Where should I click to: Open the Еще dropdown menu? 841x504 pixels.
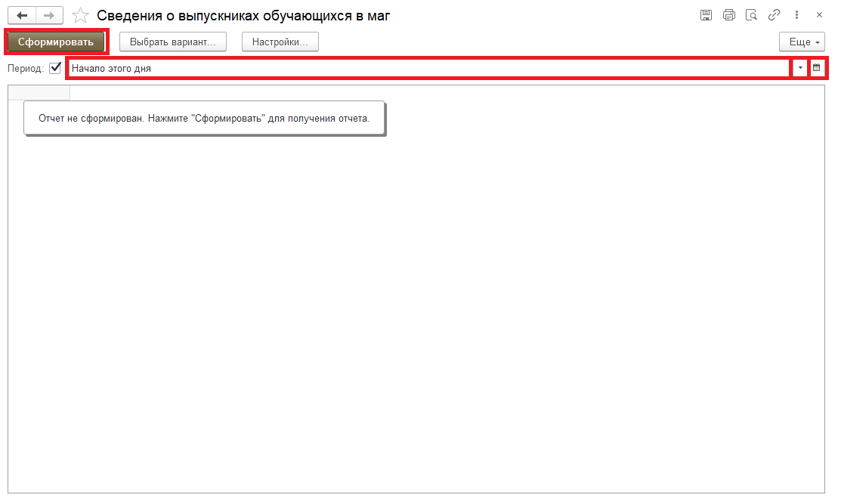[x=801, y=42]
